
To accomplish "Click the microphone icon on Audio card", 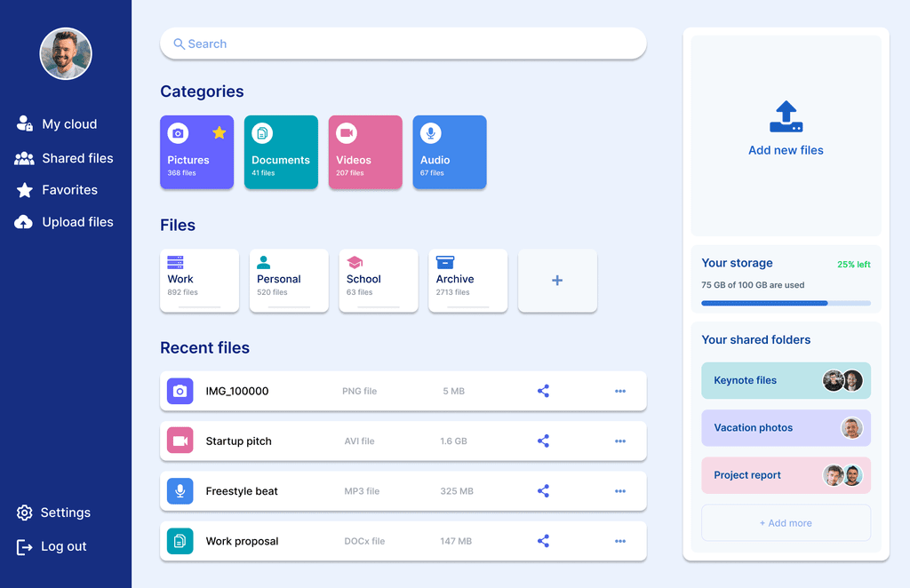I will [431, 133].
